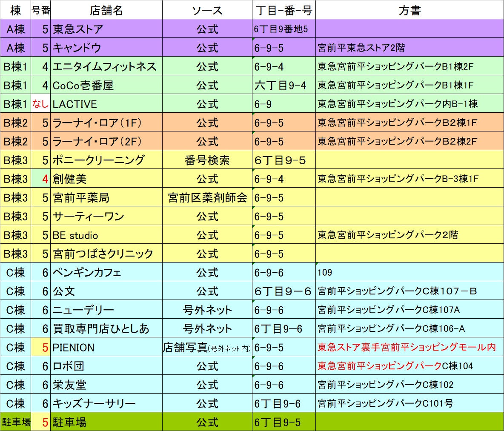Click the red 5 in the PIENION row
504x431 pixels.
[41, 347]
